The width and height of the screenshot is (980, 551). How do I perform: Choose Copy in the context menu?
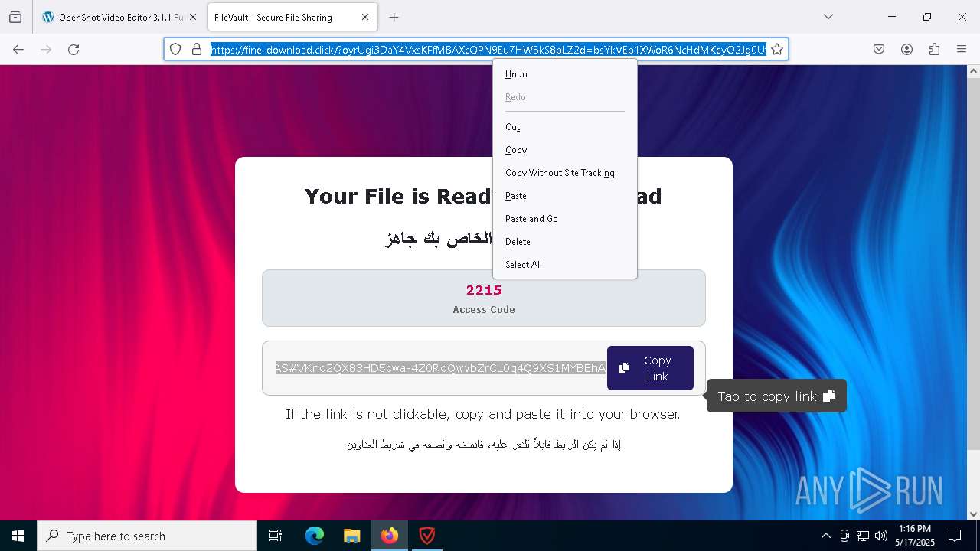(565, 150)
